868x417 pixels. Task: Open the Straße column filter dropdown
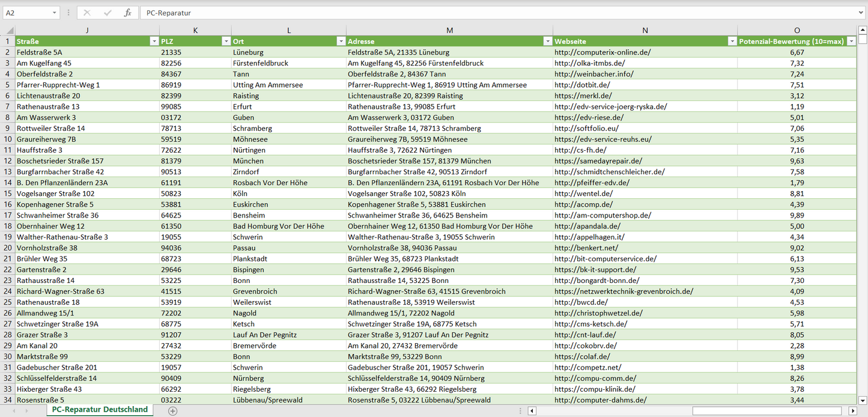tap(153, 41)
